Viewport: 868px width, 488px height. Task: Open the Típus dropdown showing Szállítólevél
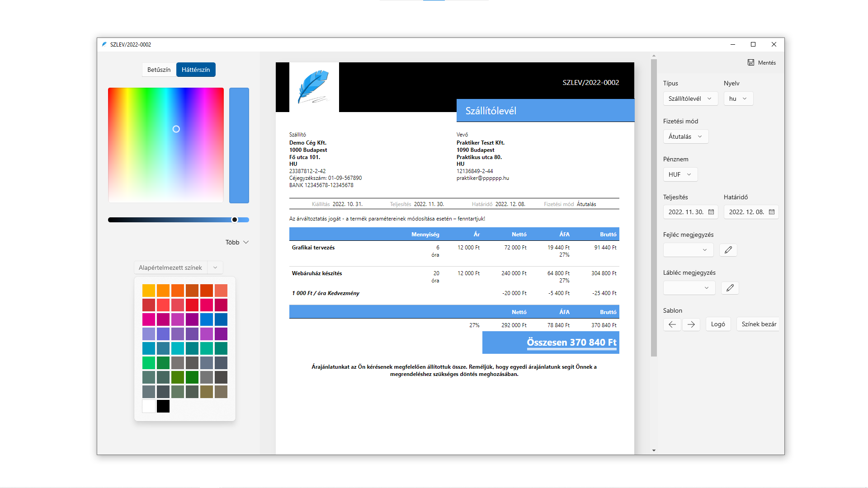pyautogui.click(x=690, y=99)
